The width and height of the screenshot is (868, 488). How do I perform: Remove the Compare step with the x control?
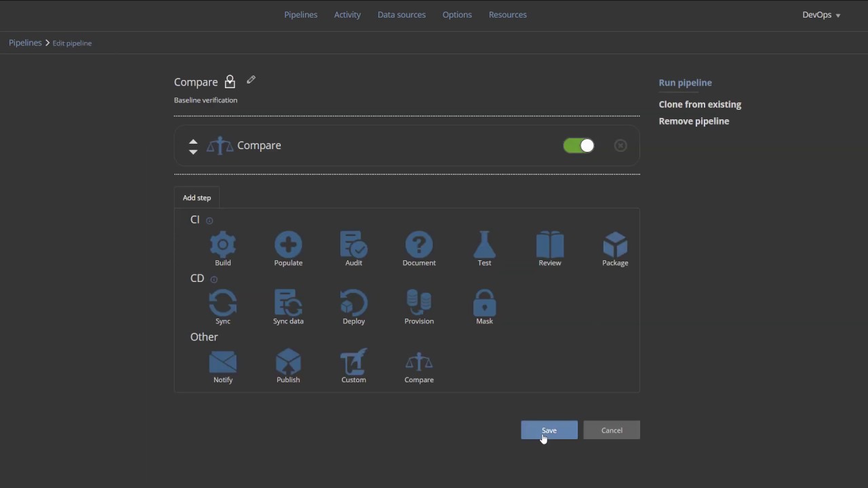point(620,145)
